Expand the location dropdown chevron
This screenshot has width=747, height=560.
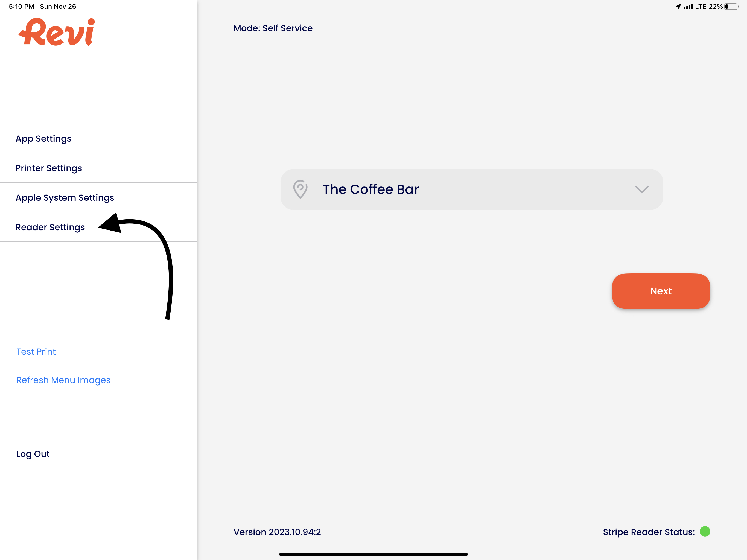tap(642, 189)
